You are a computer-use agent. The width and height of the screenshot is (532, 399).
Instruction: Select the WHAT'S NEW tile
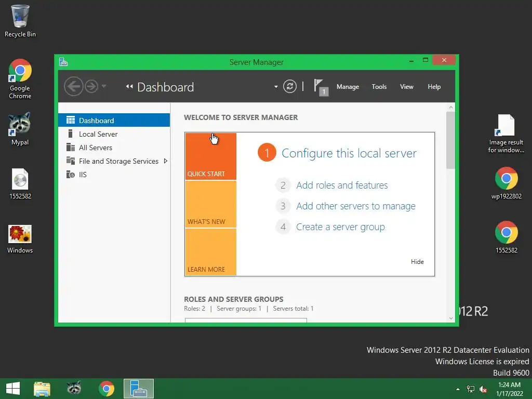(211, 204)
